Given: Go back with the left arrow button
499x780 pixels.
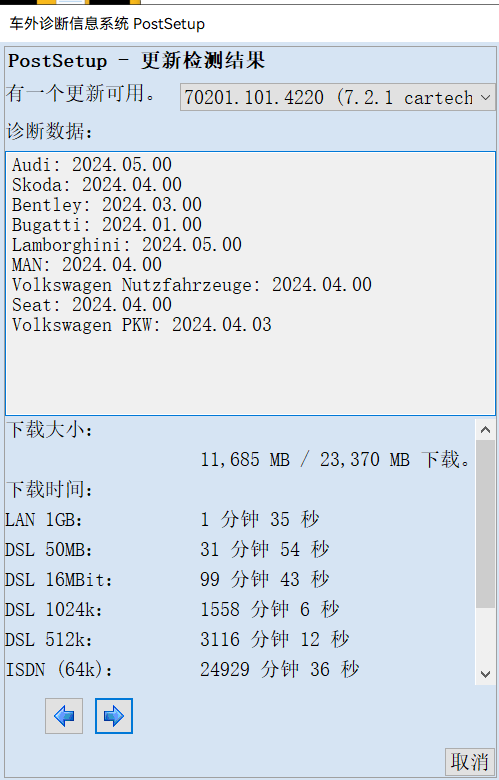Looking at the screenshot, I should coord(64,716).
